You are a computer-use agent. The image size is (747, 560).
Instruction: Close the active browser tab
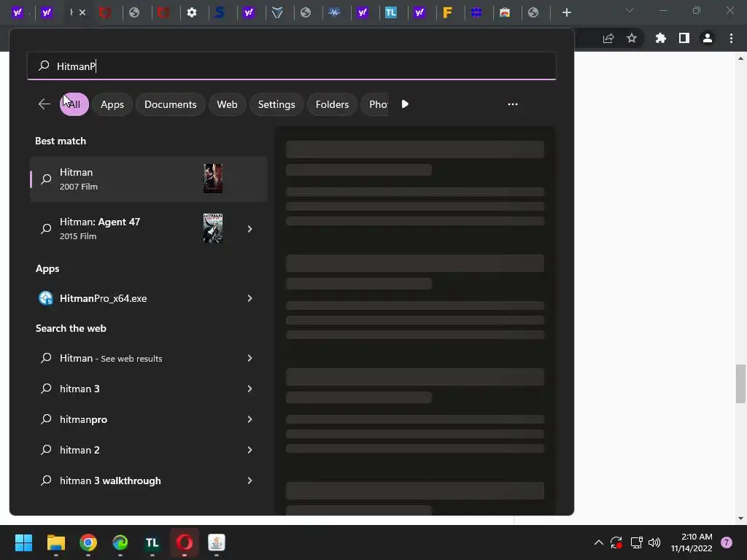(x=82, y=12)
